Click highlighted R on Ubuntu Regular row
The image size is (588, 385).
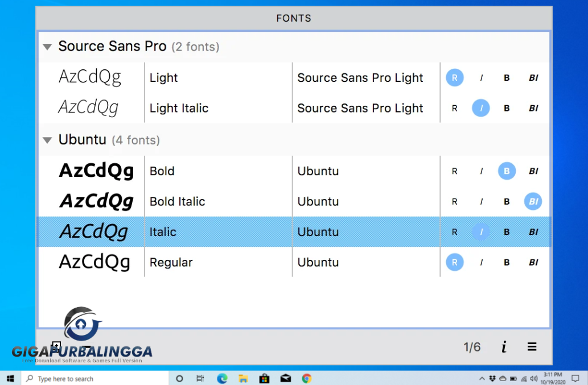454,262
